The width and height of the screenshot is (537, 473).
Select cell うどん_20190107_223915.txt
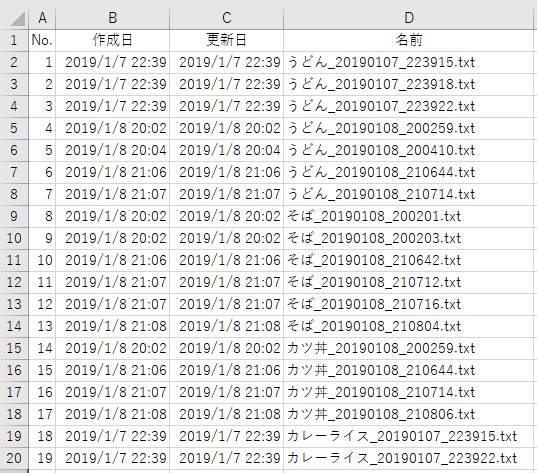(x=409, y=62)
